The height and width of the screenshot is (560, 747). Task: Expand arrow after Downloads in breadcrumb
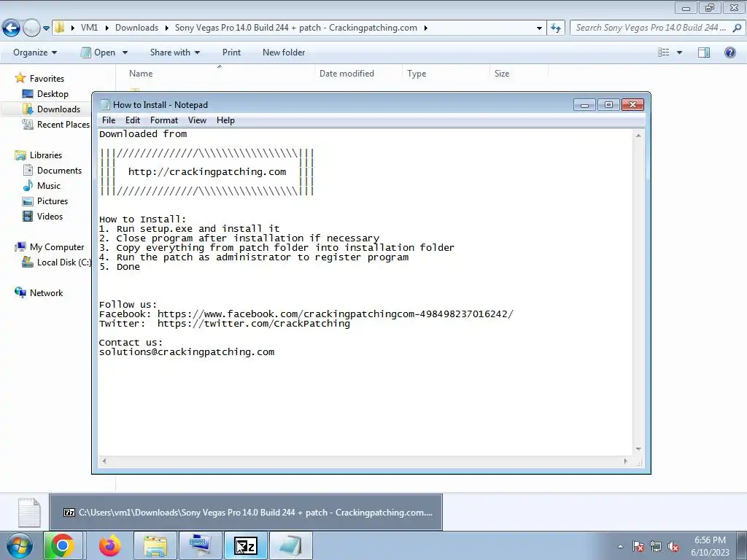pos(167,28)
